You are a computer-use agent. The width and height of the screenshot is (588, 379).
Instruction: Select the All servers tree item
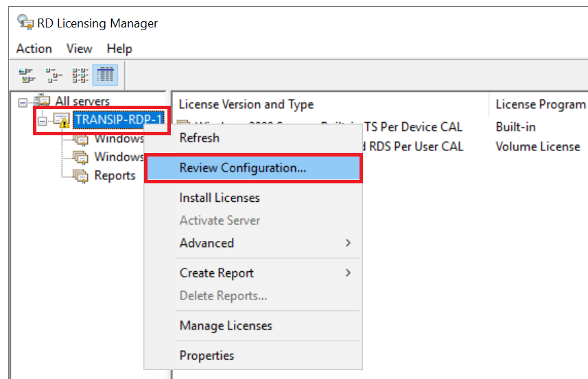[82, 101]
